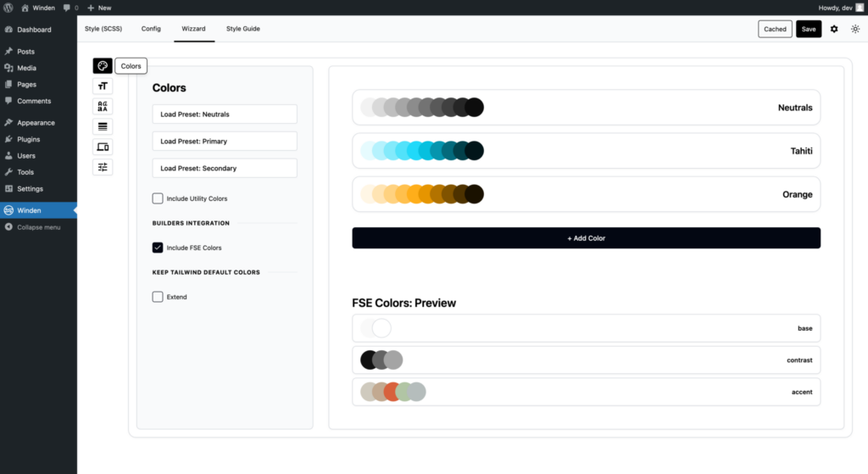Click the FSE Colors: Preview heading
Screen dimensions: 868x474
(x=404, y=303)
